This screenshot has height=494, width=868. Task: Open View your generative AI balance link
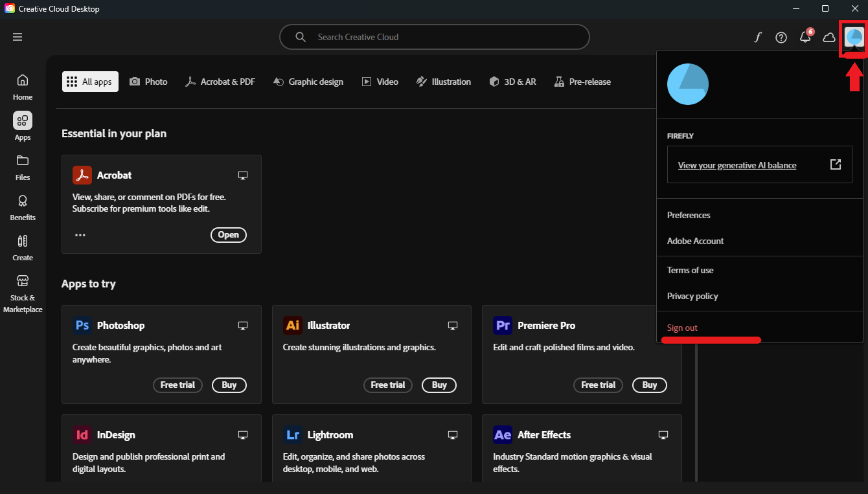click(x=737, y=165)
